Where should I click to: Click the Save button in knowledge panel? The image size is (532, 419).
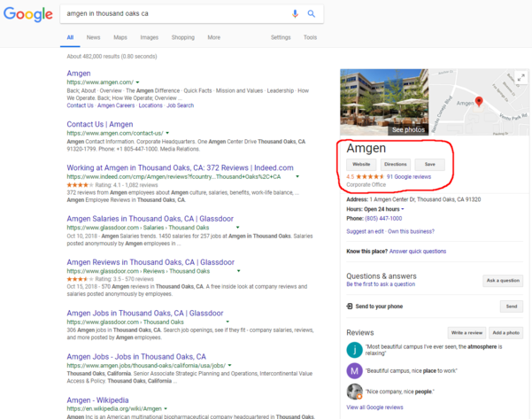(430, 165)
